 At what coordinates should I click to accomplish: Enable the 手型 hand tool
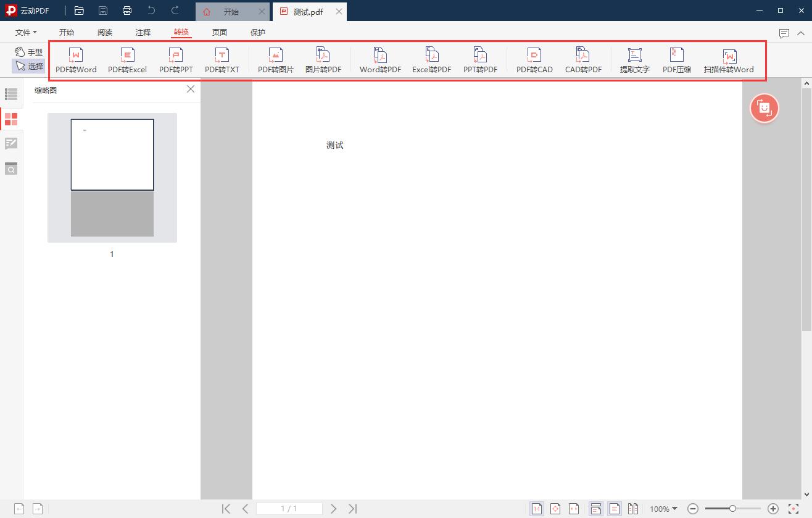pyautogui.click(x=29, y=52)
